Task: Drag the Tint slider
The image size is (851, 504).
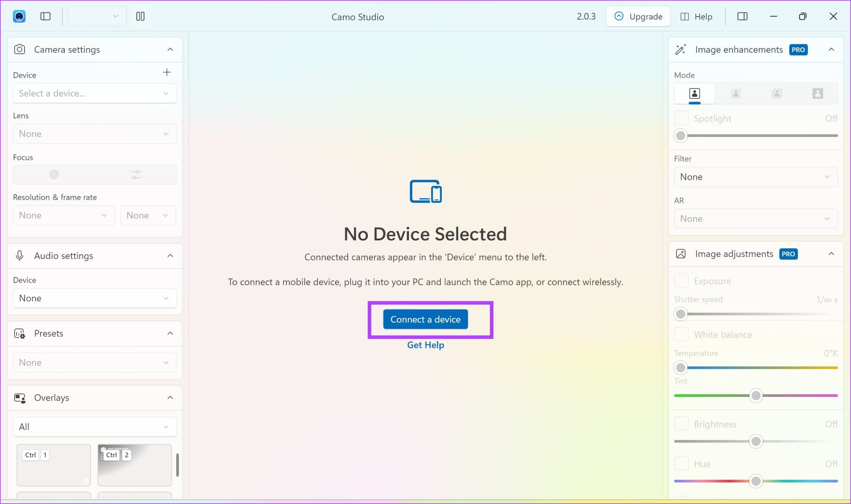Action: tap(756, 395)
